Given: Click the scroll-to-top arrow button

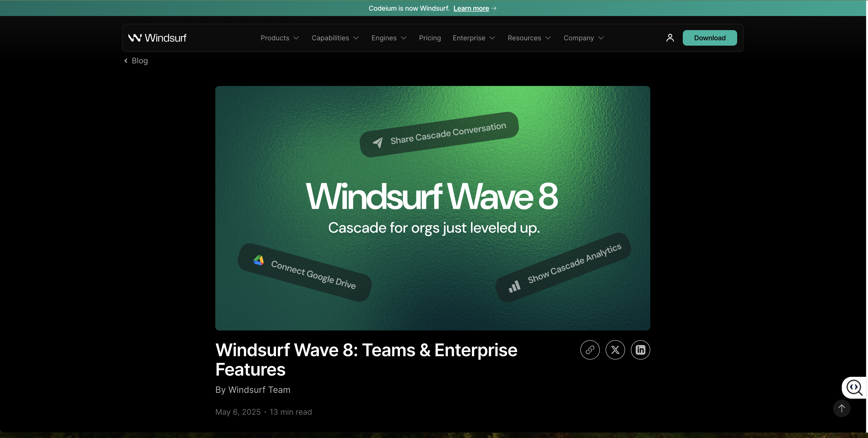Looking at the screenshot, I should pyautogui.click(x=841, y=408).
